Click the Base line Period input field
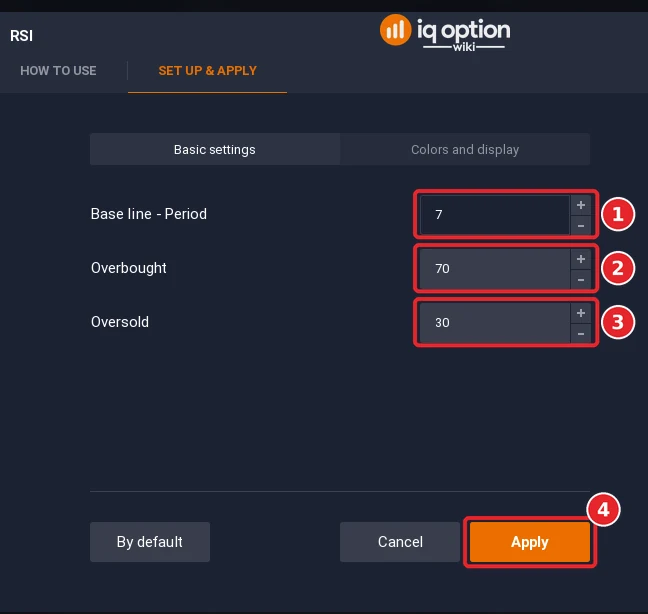 [x=495, y=215]
